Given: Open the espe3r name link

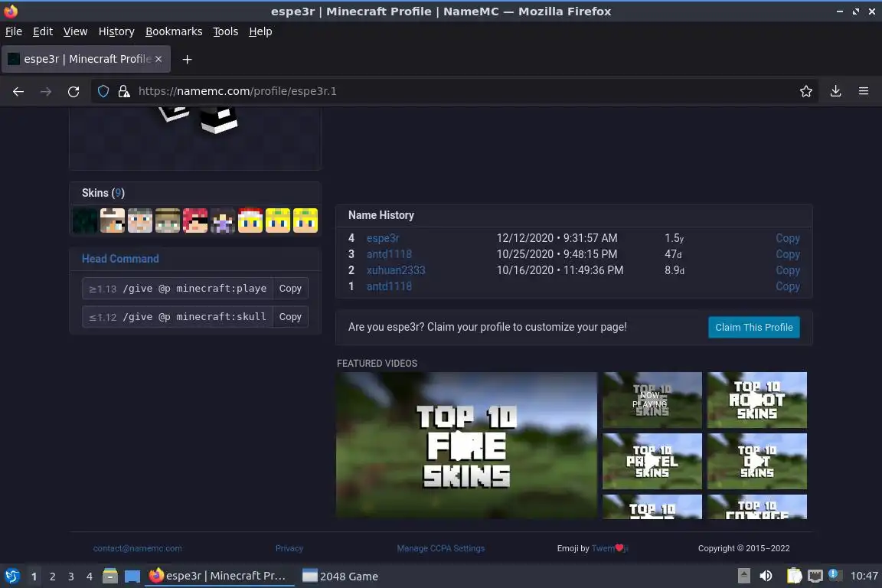Looking at the screenshot, I should click(383, 238).
